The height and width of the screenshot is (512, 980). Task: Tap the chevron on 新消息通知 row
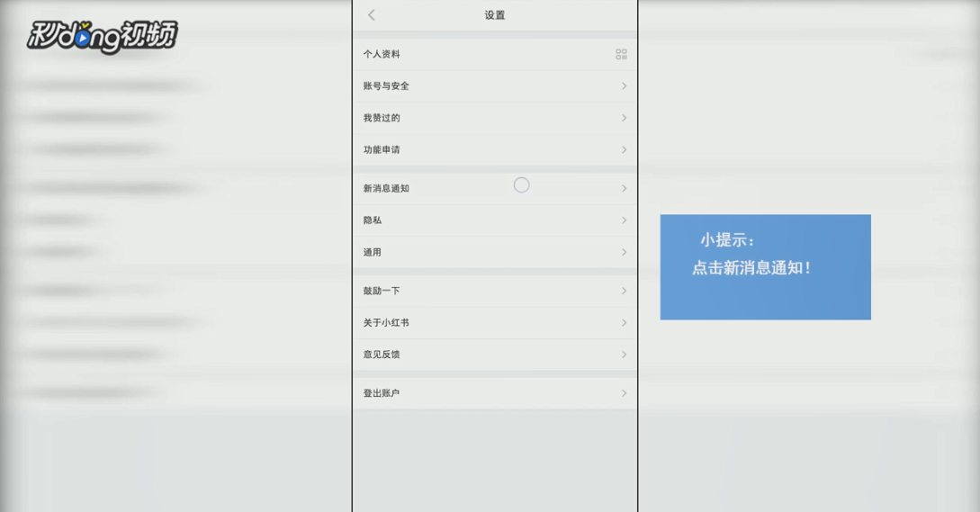[624, 188]
